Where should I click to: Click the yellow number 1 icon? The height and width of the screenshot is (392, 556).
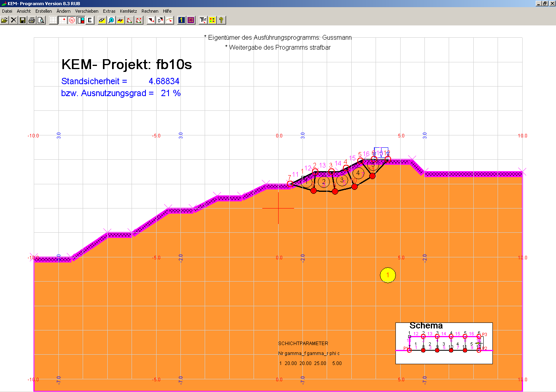click(x=182, y=20)
